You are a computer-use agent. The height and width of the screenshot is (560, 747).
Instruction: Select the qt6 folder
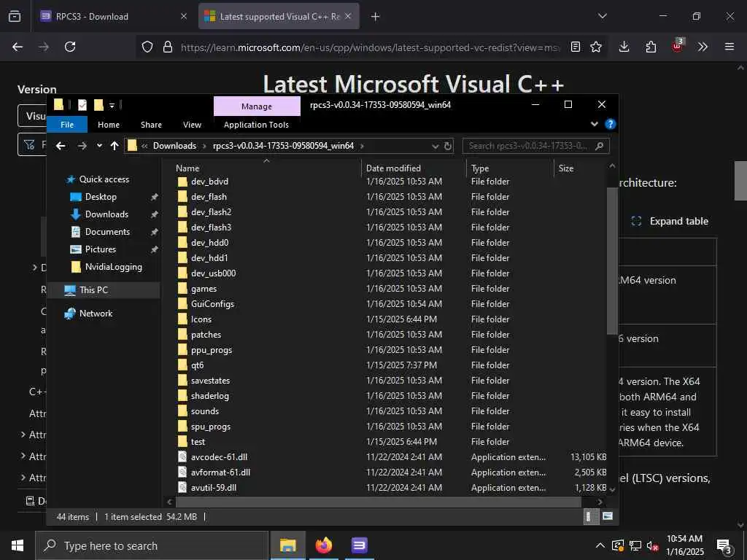pyautogui.click(x=197, y=365)
